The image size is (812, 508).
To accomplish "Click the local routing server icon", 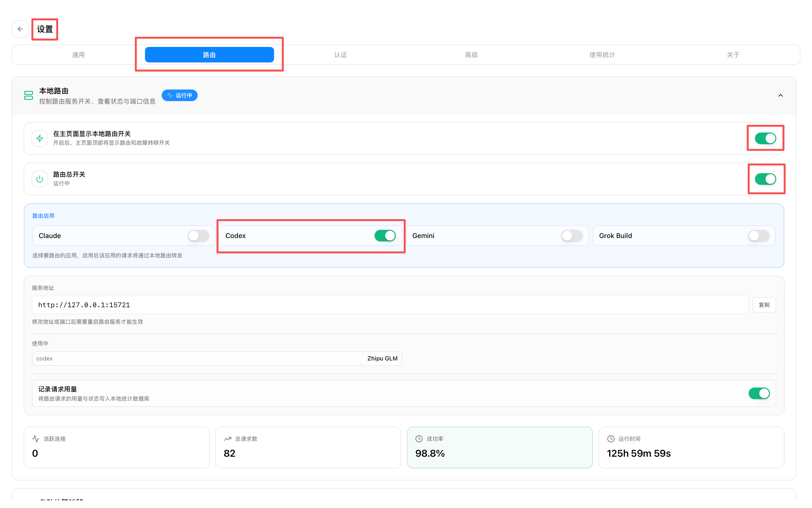I will point(29,95).
